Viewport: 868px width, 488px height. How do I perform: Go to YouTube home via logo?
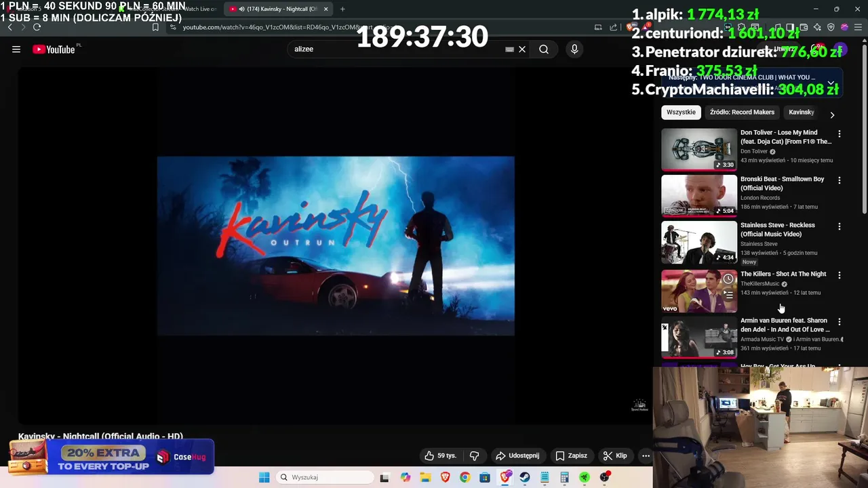54,49
